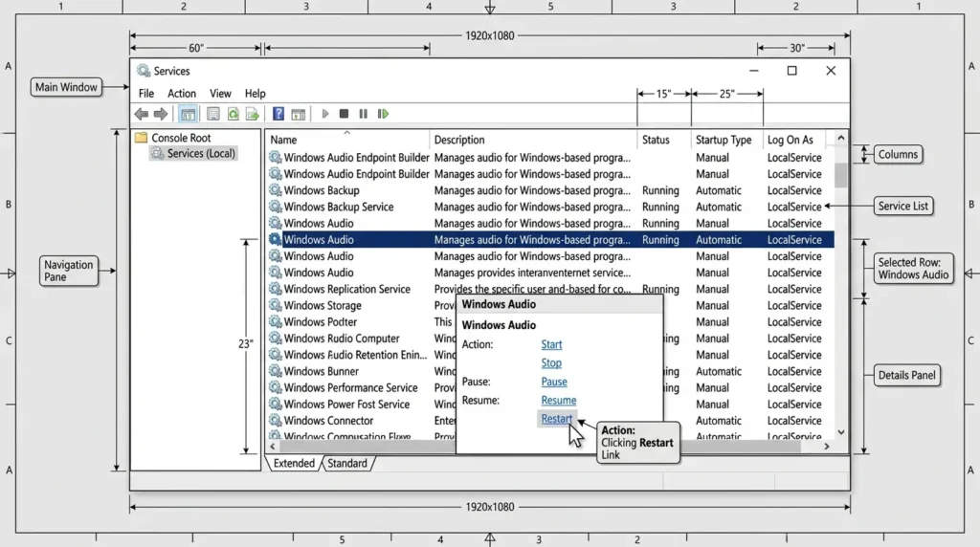Click the description 'Provides the specific user and-based for co...'
The height and width of the screenshot is (547, 980).
point(532,289)
